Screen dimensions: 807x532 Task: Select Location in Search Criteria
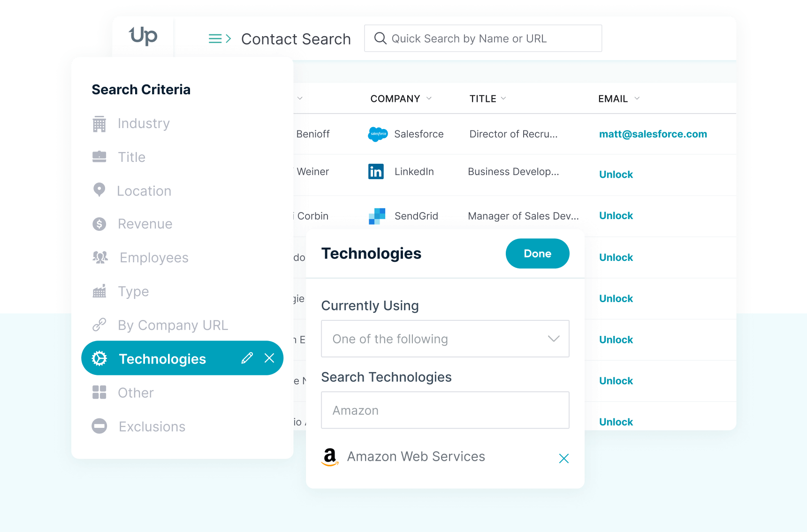[x=144, y=191]
